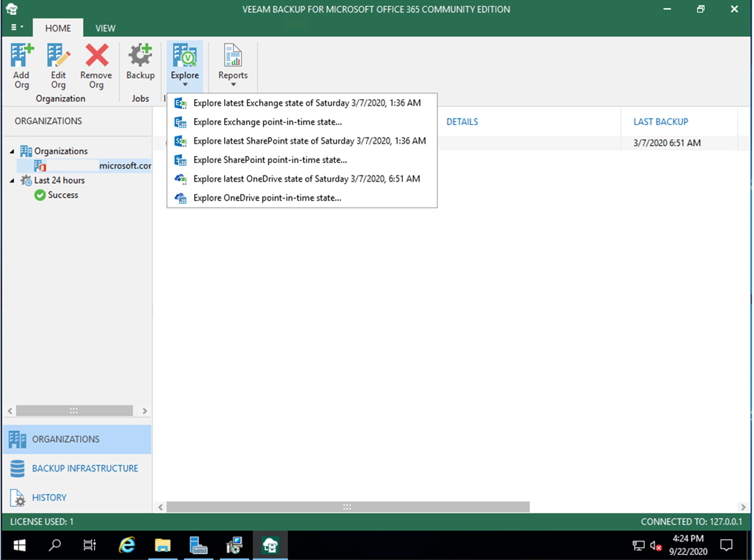Click the History document gear icon

pyautogui.click(x=17, y=498)
